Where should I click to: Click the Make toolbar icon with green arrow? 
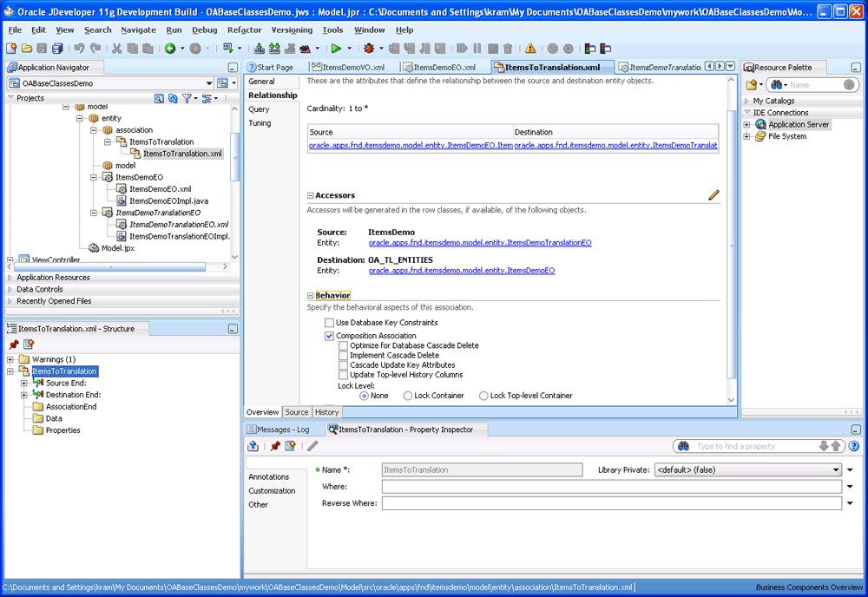(259, 49)
